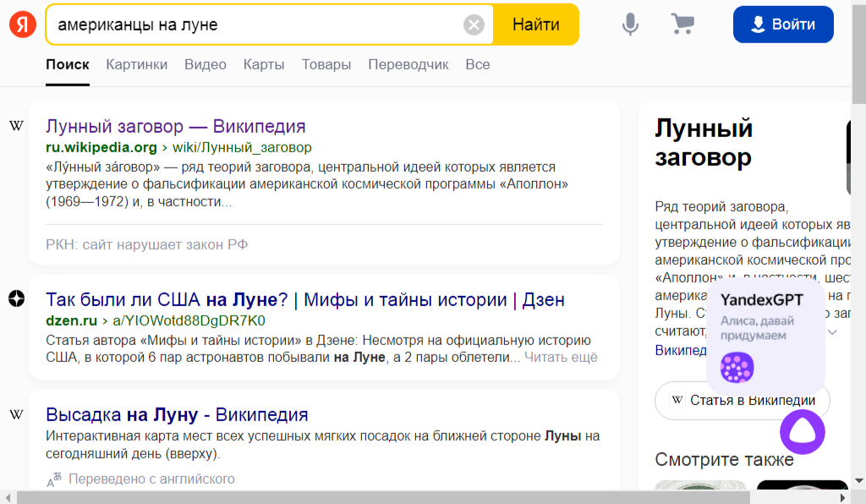Screen dimensions: 866x504
Task: Expand the sidebar description with the chevron
Action: pyautogui.click(x=832, y=332)
